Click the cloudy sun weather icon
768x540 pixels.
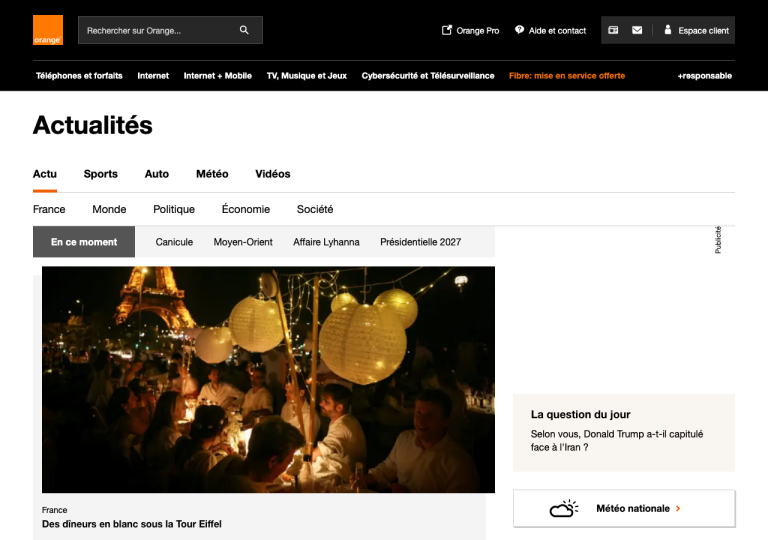[x=563, y=508]
